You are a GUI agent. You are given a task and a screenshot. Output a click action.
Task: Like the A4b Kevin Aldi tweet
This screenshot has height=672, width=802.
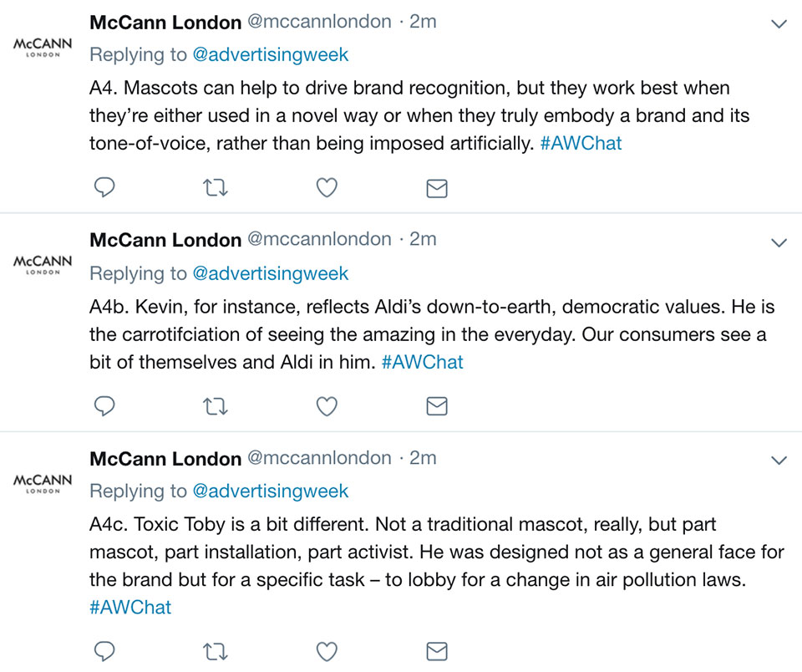point(327,406)
